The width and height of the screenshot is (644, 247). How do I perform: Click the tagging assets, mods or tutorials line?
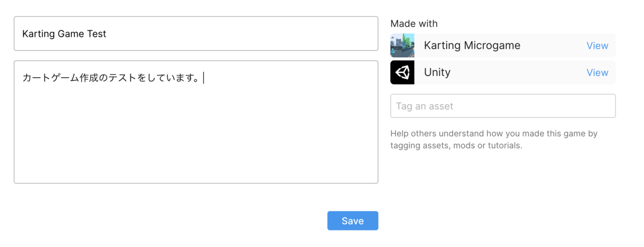[x=456, y=145]
